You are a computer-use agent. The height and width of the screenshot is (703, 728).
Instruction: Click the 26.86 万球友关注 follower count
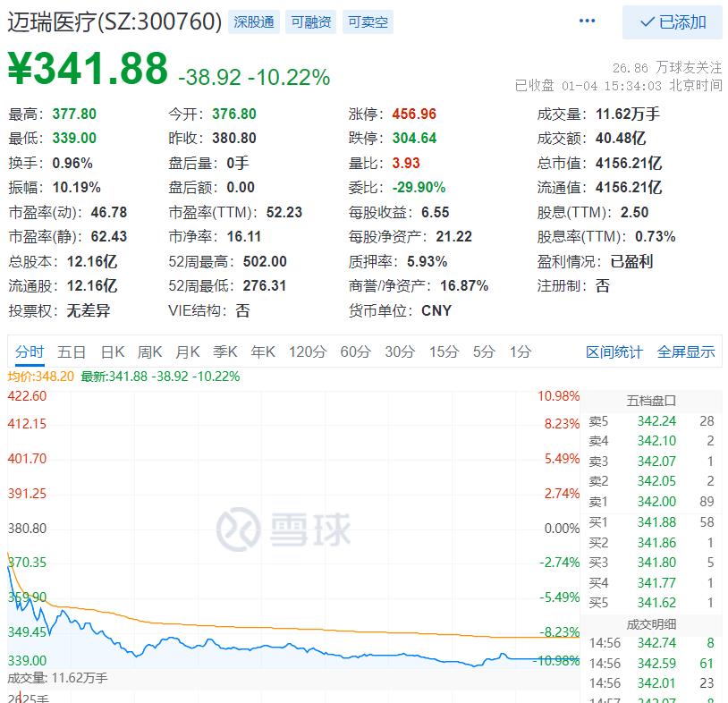coord(666,68)
